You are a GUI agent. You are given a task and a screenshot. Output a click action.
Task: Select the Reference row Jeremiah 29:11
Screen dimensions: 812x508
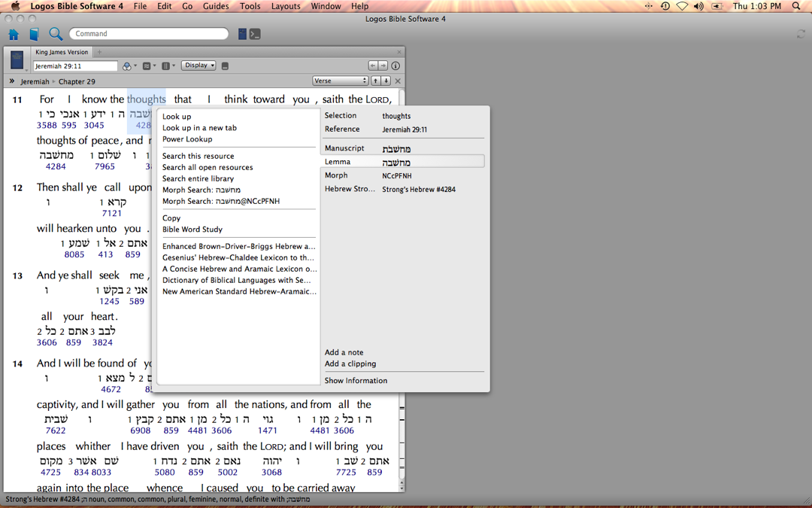tap(404, 129)
